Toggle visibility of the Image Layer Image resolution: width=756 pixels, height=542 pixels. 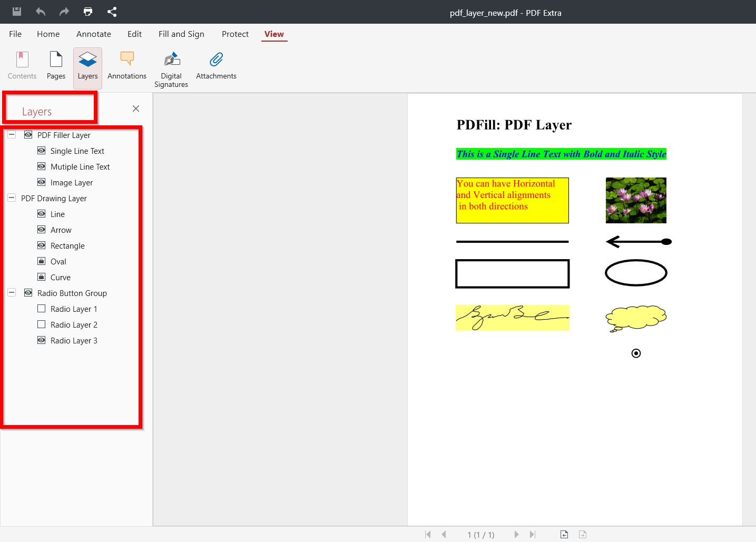[41, 182]
